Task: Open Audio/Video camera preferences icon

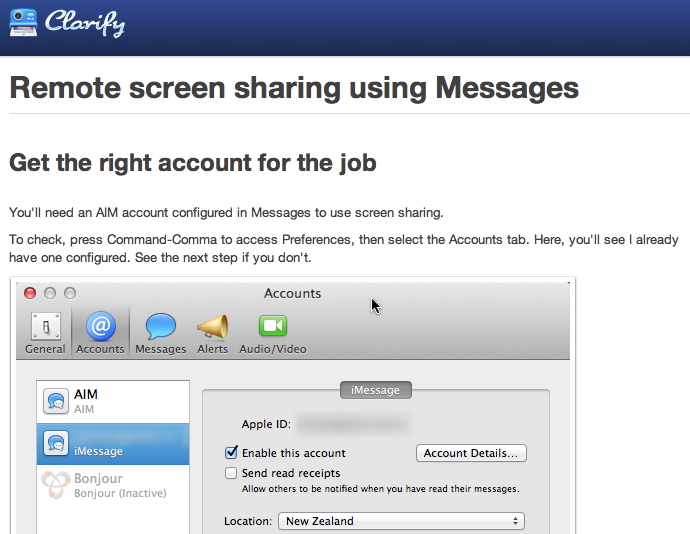Action: 273,327
